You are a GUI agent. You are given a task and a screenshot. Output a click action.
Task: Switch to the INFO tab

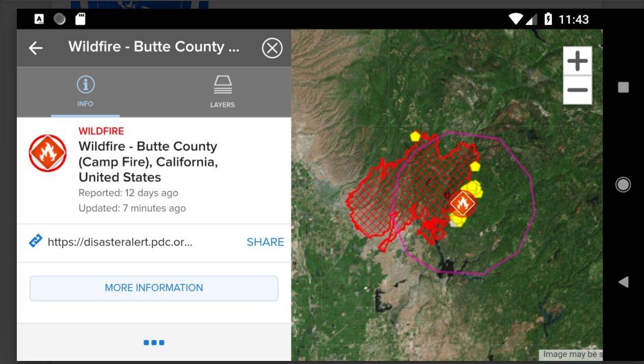(85, 92)
